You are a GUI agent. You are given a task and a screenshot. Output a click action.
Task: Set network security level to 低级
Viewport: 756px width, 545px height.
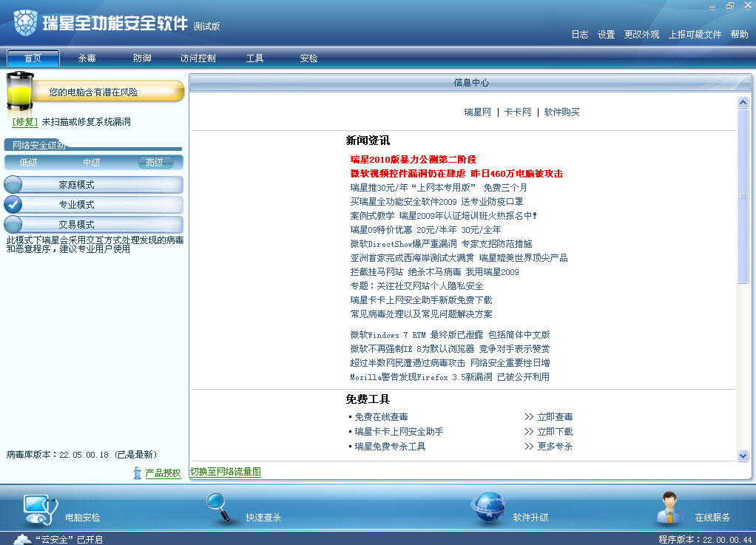(28, 163)
